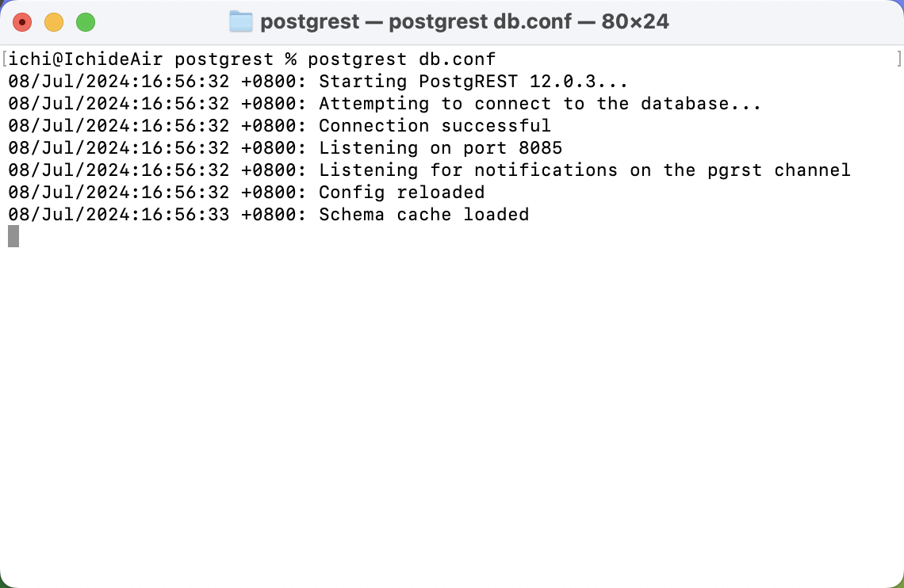The height and width of the screenshot is (588, 904).
Task: Click the 'pgrst channel' notification log line
Action: [584, 170]
